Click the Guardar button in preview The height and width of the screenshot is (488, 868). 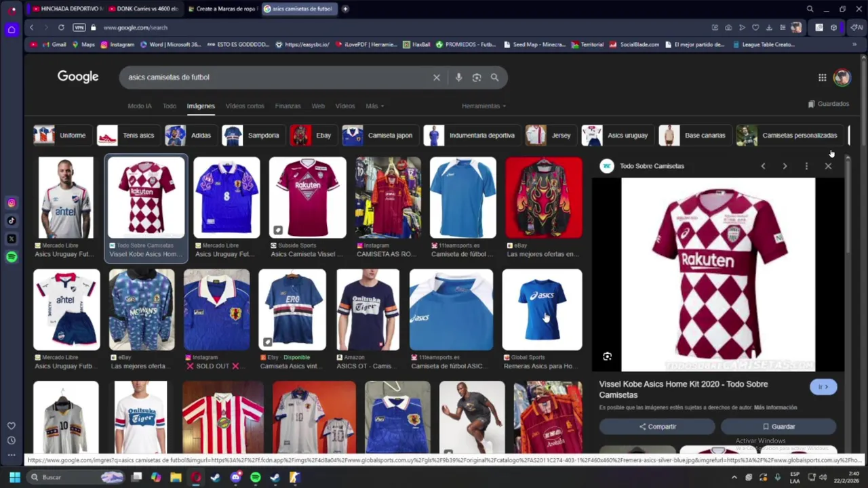778,426
